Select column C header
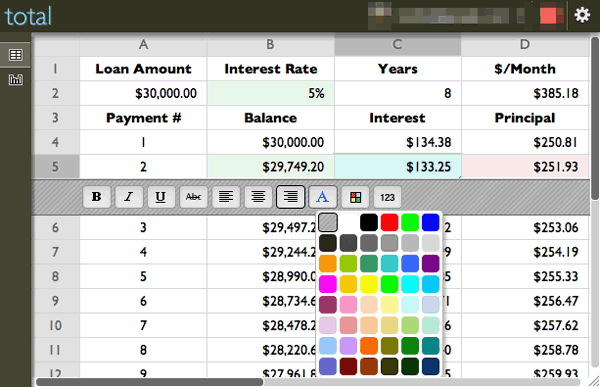Image resolution: width=600 pixels, height=387 pixels. click(398, 44)
